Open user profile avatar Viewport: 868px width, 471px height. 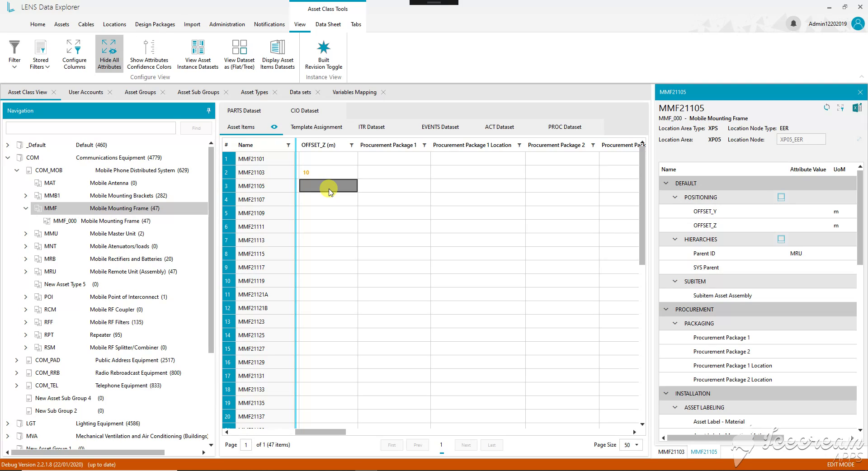pos(858,24)
